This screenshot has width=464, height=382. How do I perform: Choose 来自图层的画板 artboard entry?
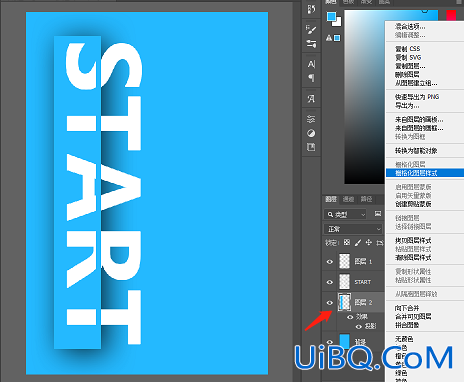point(419,119)
